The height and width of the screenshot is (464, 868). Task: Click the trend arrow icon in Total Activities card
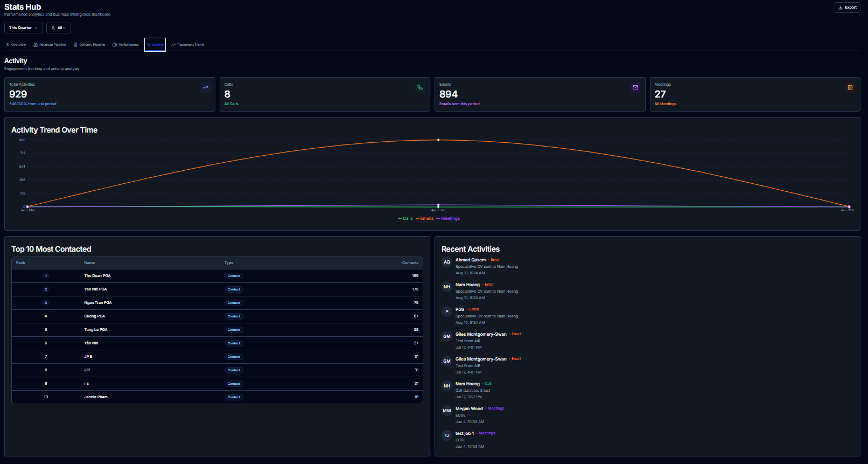[x=205, y=87]
